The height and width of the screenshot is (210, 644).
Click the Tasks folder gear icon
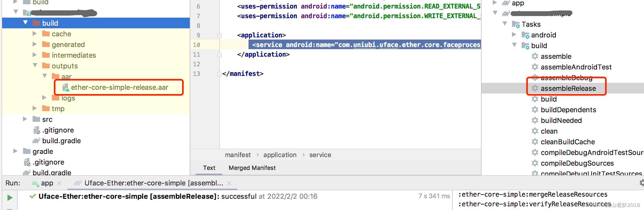[x=516, y=24]
